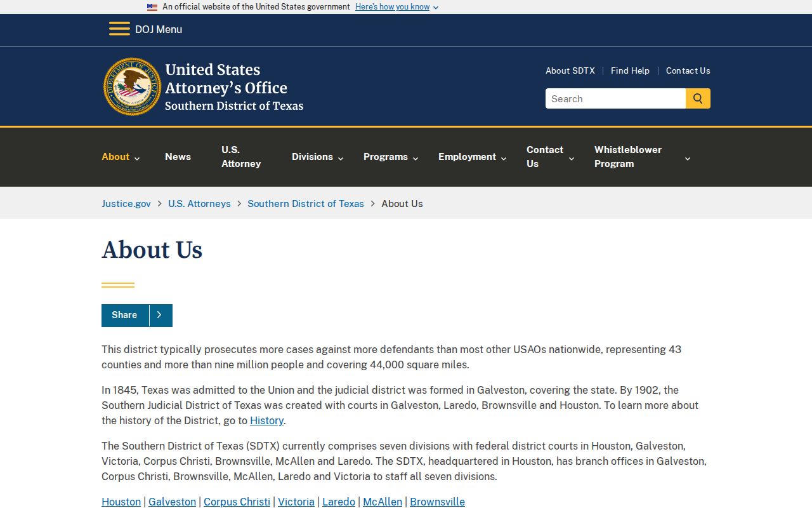This screenshot has width=812, height=508.
Task: Open the DOJ Menu hamburger icon
Action: click(119, 29)
